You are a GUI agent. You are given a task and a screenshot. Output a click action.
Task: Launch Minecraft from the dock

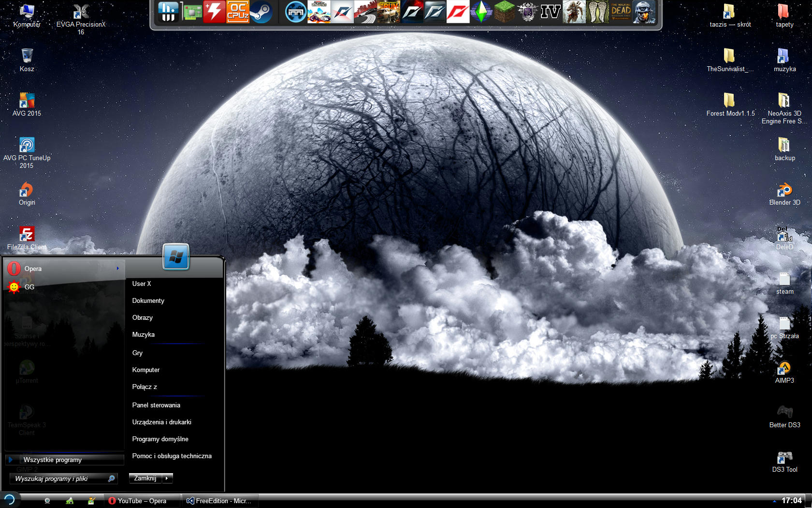(x=504, y=12)
